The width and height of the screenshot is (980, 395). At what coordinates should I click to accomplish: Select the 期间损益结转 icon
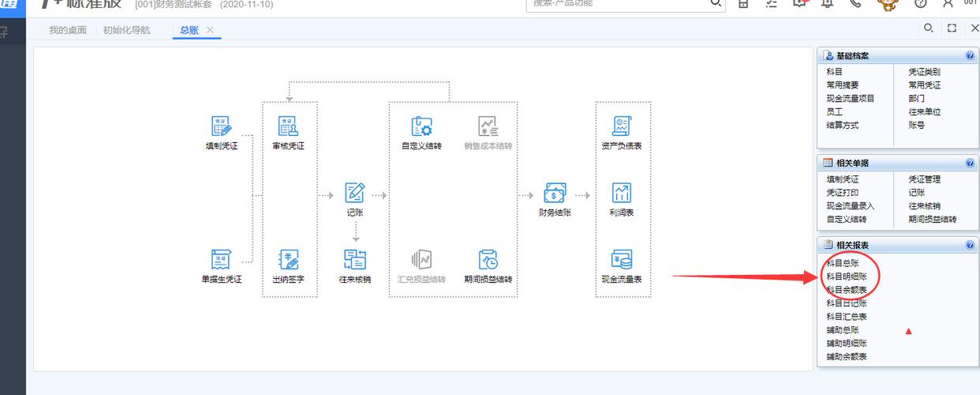click(488, 259)
